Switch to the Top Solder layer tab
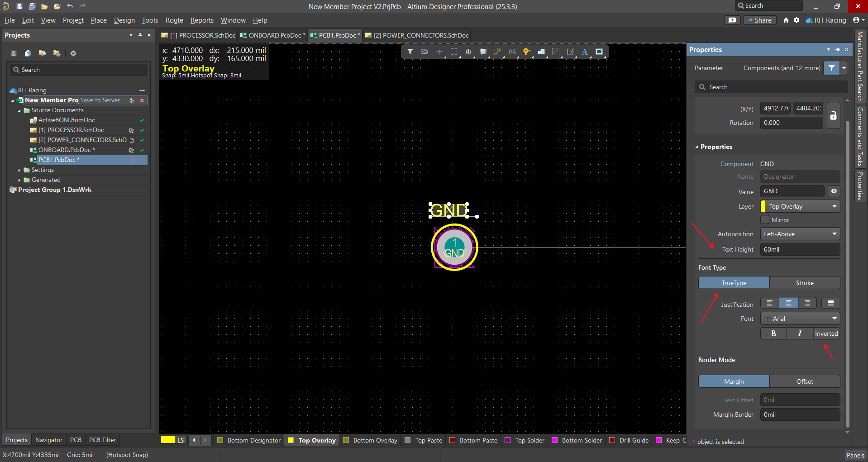 coord(525,440)
